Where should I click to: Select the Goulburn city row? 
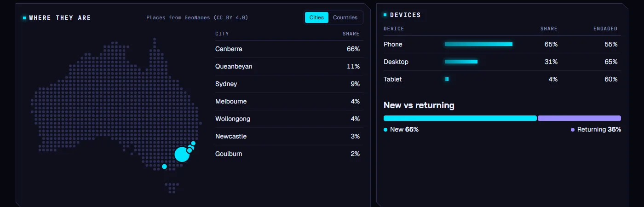tap(289, 154)
